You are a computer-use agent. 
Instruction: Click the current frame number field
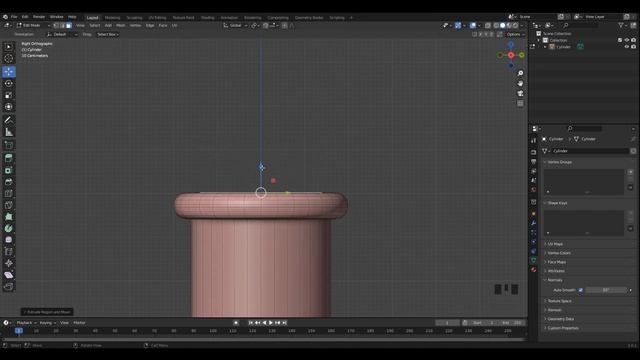click(x=447, y=323)
